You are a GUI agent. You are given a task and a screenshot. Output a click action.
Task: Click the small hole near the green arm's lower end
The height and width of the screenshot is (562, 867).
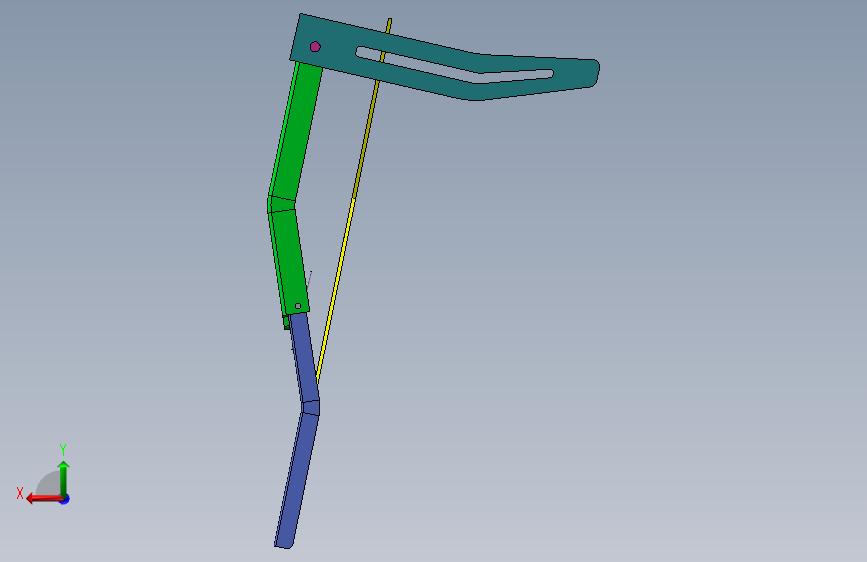point(298,306)
